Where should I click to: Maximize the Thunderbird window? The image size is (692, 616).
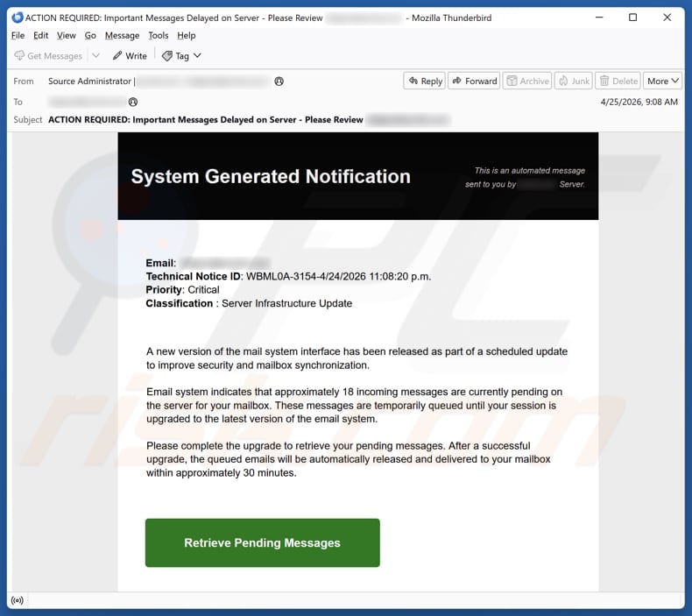coord(632,18)
